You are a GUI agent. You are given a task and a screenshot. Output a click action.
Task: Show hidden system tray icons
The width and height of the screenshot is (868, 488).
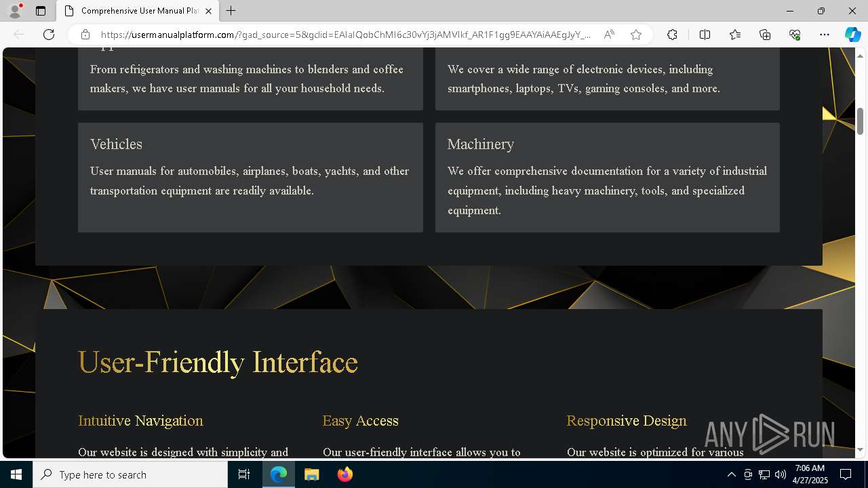731,474
